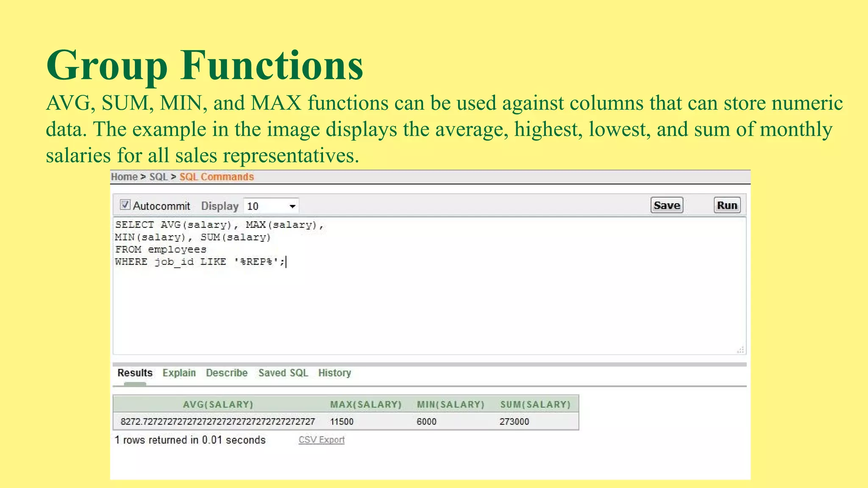Select the 11500 result cell

342,421
